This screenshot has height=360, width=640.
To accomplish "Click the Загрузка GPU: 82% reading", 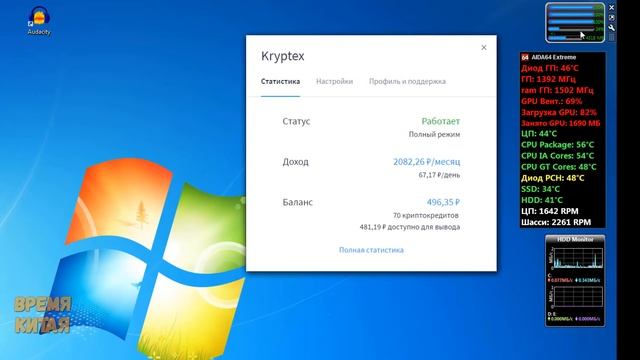I will (559, 112).
